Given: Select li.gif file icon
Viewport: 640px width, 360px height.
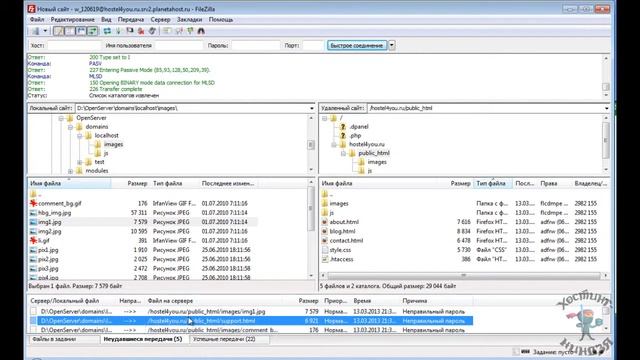Looking at the screenshot, I should [33, 241].
